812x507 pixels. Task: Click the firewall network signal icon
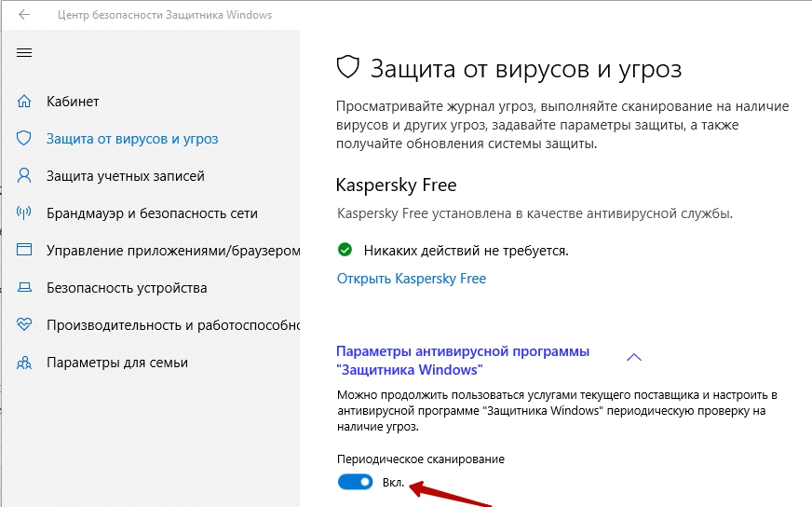coord(25,213)
